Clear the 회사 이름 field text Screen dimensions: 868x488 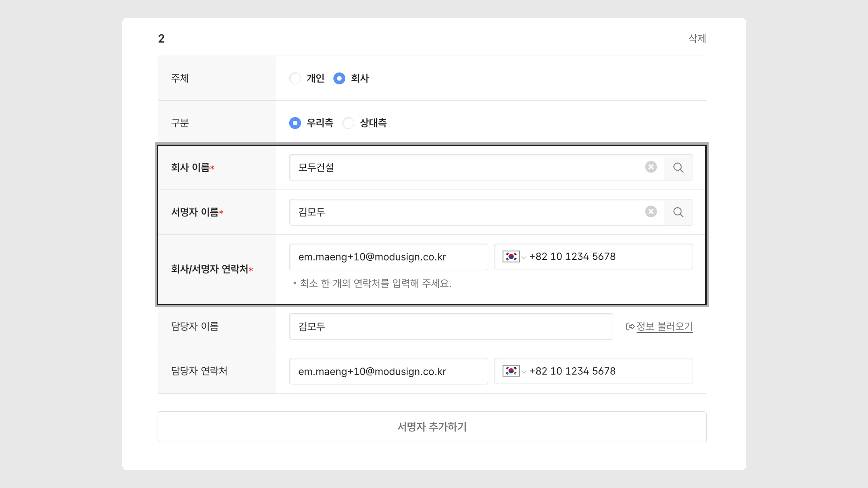651,167
